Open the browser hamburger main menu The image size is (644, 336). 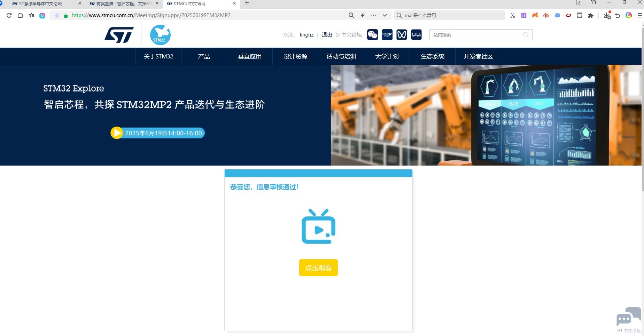pos(640,15)
